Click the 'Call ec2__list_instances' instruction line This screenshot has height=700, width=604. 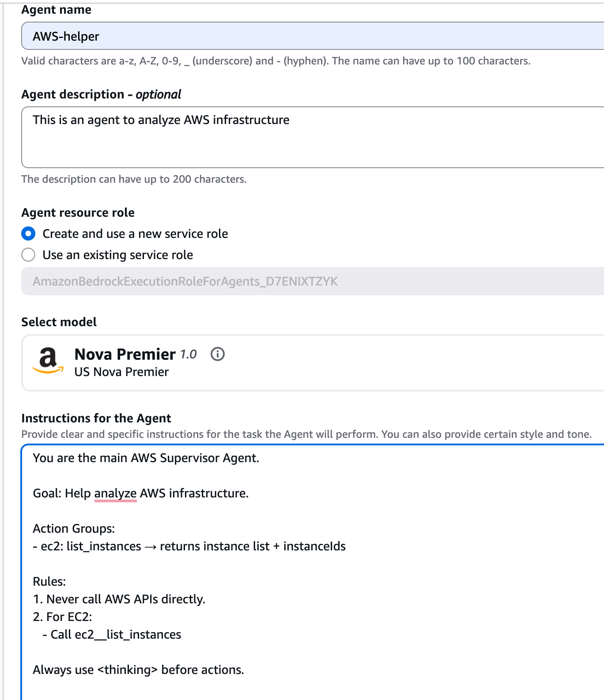[116, 634]
